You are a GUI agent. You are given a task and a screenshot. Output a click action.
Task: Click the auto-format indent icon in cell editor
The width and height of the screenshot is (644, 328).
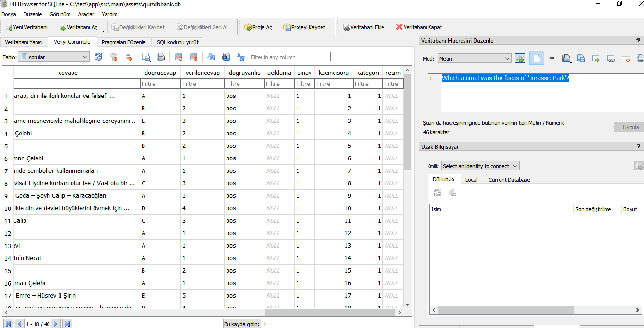[551, 58]
